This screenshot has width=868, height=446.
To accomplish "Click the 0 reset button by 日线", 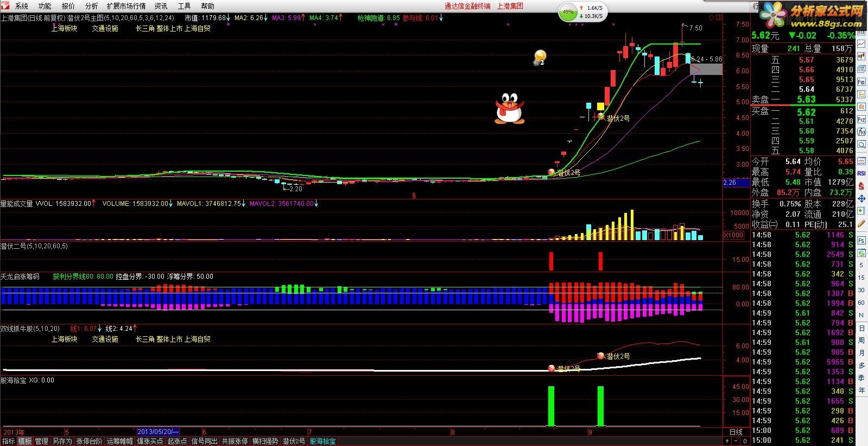I will [745, 441].
